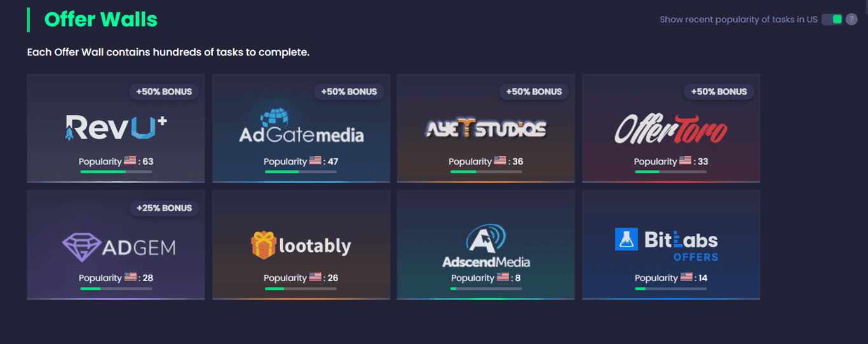The image size is (868, 344).
Task: Click the AdGem purple diamond icon
Action: [82, 247]
